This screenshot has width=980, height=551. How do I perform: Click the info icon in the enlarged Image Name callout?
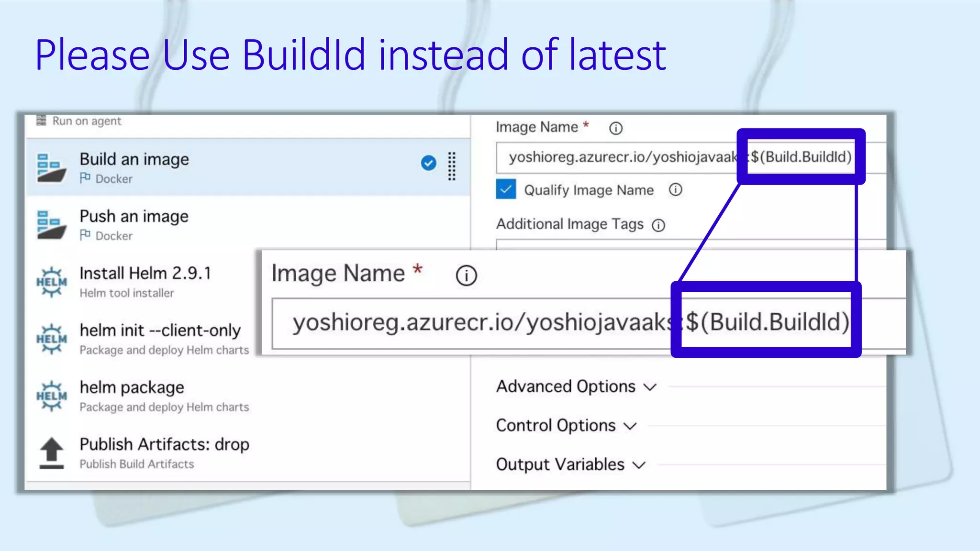click(x=466, y=275)
